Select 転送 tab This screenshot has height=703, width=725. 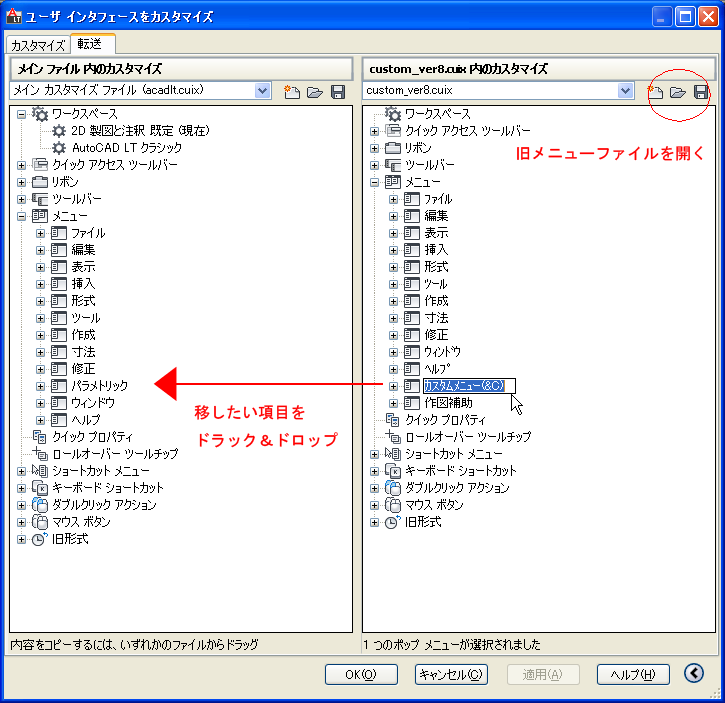pos(92,43)
